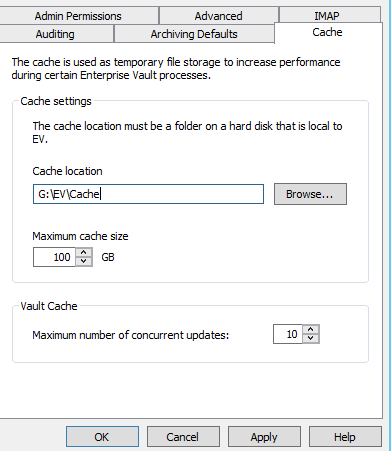Open the Advanced tab

coord(219,16)
